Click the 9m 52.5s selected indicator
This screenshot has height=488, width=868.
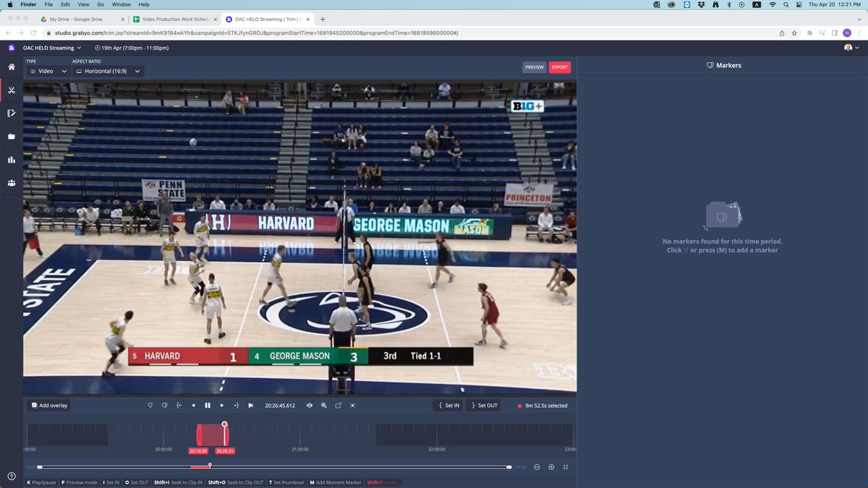(x=542, y=406)
